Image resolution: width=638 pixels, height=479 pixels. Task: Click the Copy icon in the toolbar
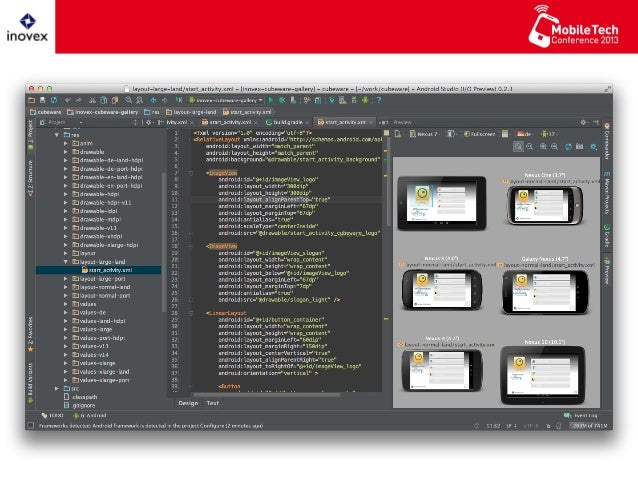point(104,100)
